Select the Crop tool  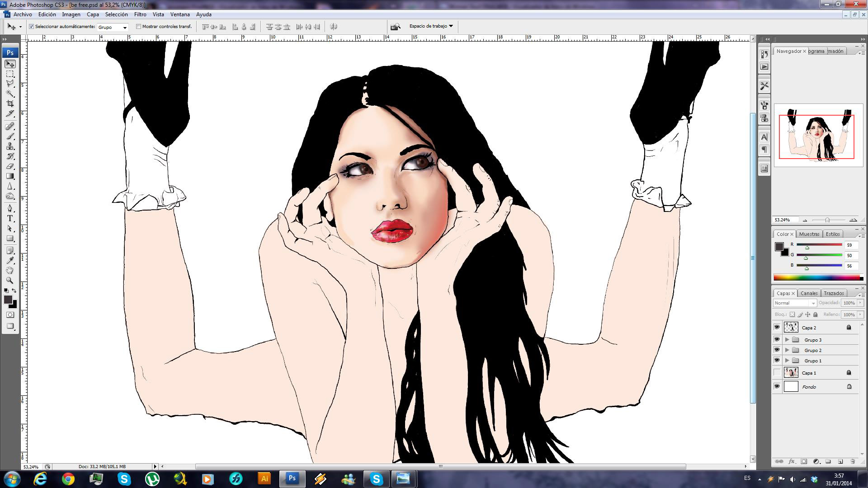click(x=10, y=104)
